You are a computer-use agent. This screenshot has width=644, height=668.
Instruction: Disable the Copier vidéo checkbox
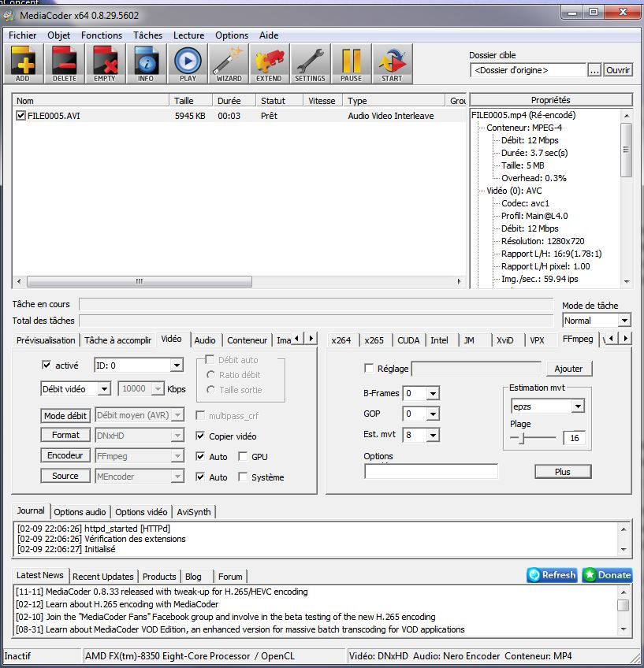click(201, 436)
